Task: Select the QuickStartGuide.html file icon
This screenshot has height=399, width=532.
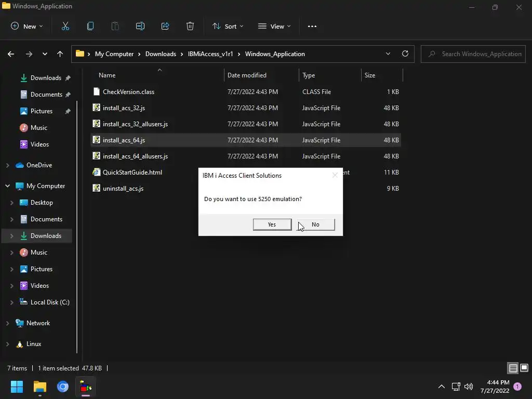Action: (x=96, y=172)
